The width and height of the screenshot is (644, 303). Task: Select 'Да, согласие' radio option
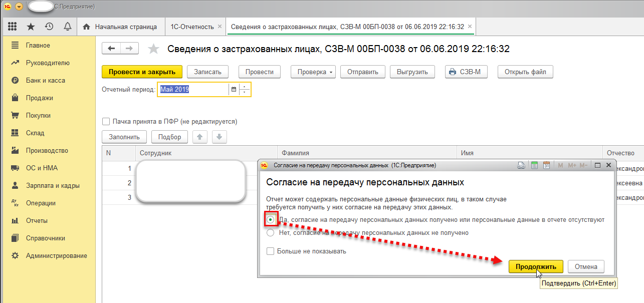tap(271, 219)
